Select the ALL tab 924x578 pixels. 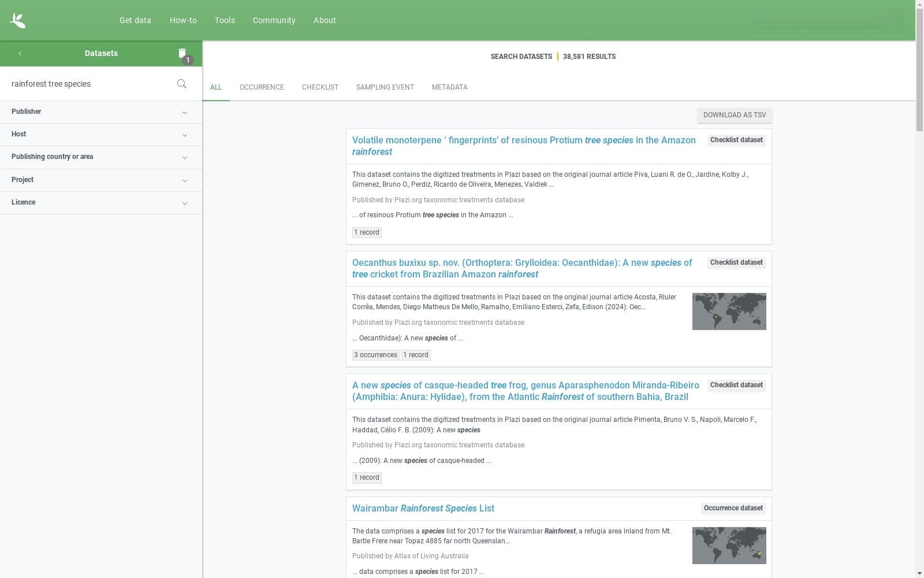point(216,87)
